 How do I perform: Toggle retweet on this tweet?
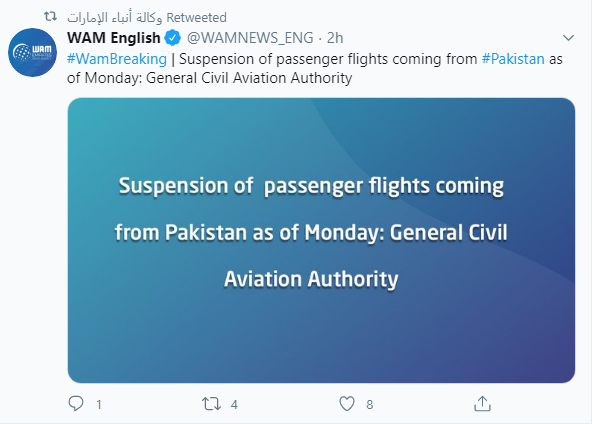[211, 404]
